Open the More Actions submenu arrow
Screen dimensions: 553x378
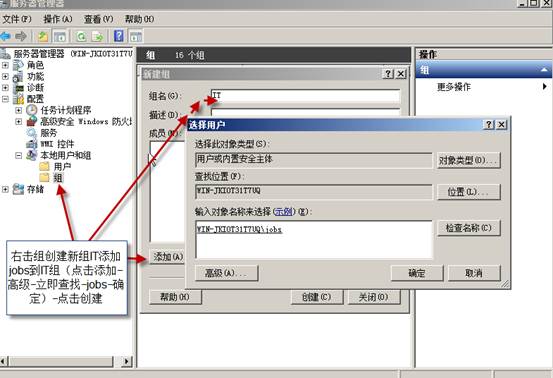[545, 86]
